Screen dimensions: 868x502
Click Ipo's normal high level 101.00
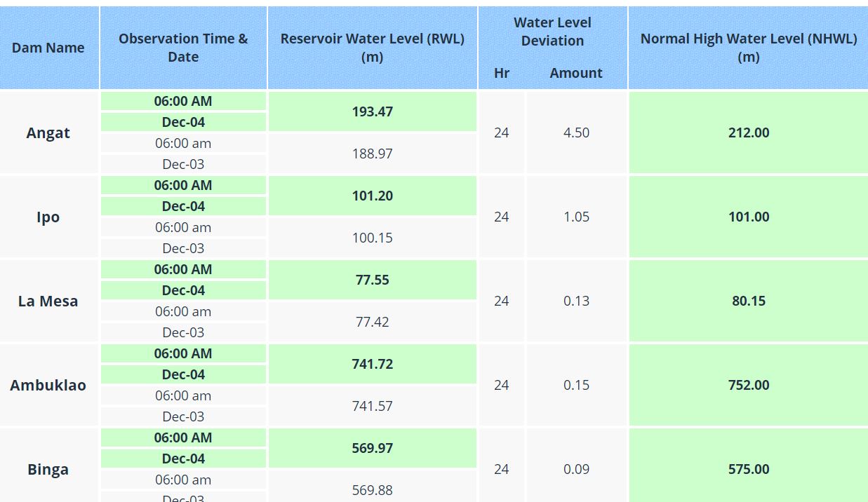tap(748, 217)
